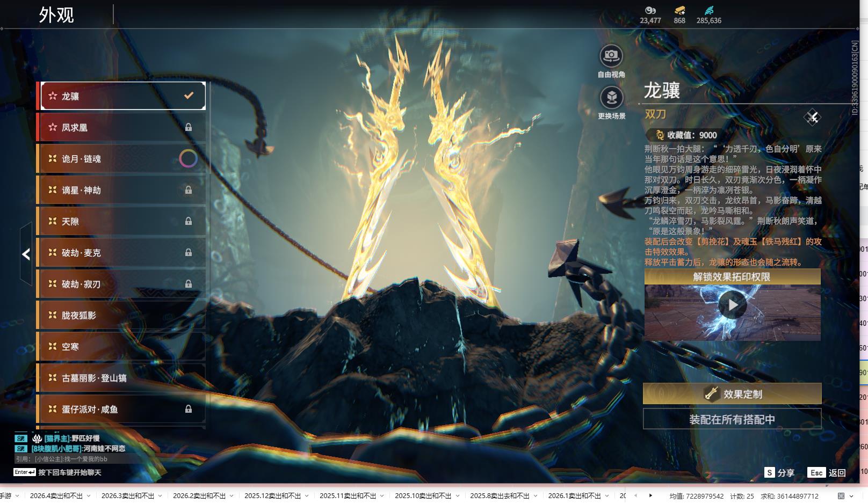Click the silver coin currency icon

[650, 10]
